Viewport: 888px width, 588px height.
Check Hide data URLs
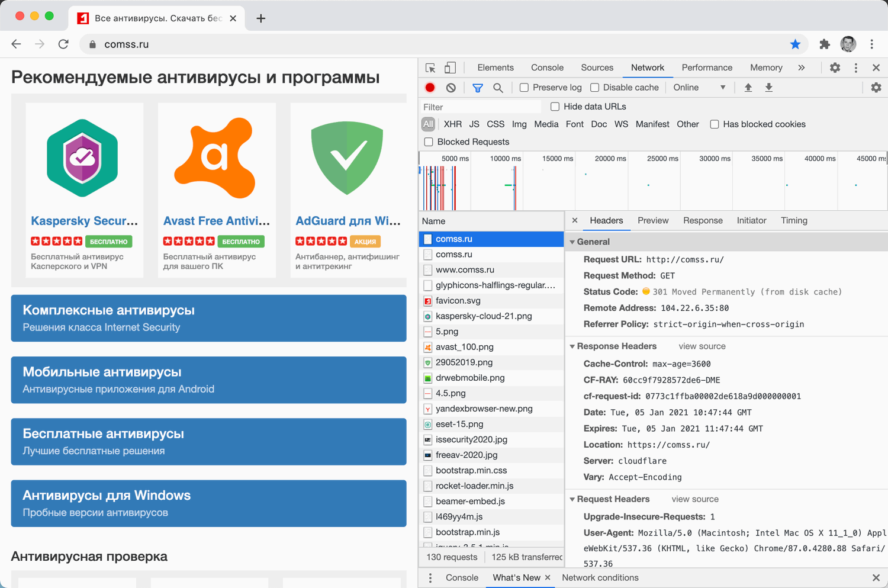[555, 107]
